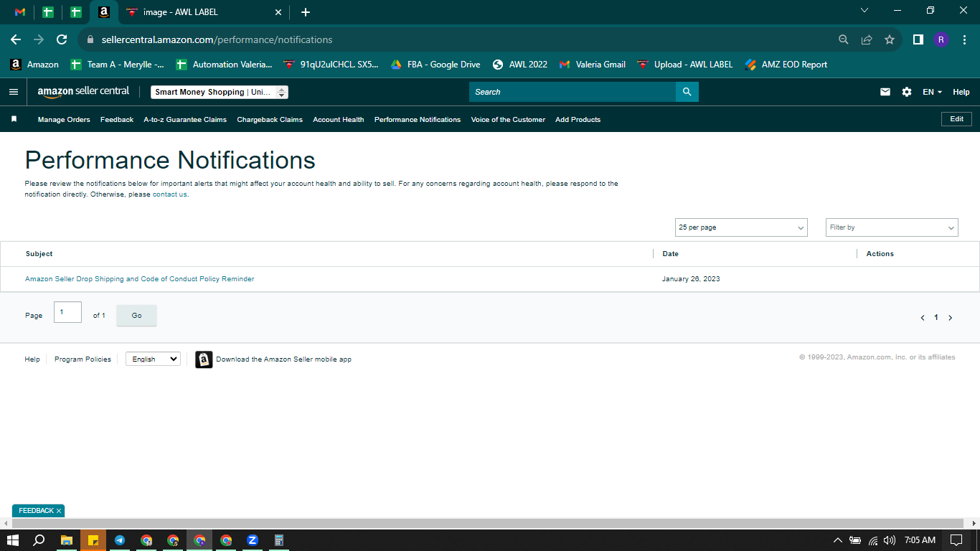Open the Seller Central settings gear
The width and height of the screenshot is (980, 551).
pos(907,92)
